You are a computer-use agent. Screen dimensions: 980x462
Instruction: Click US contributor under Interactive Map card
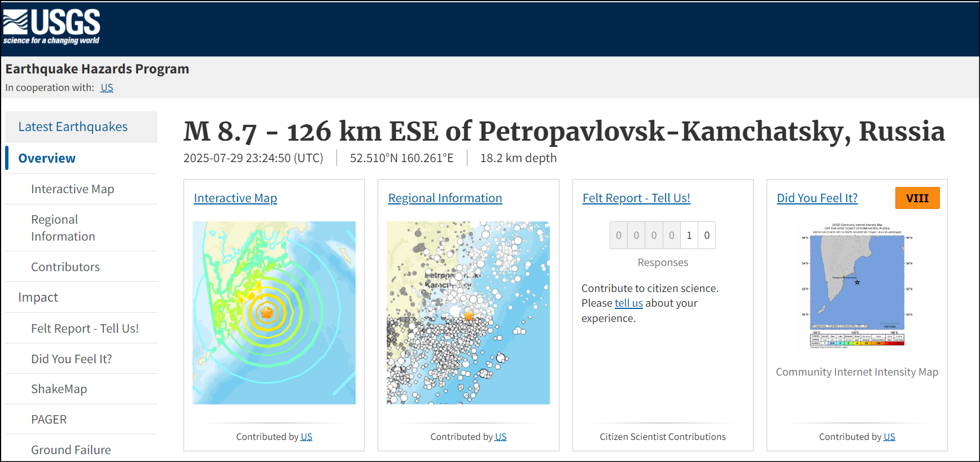(x=307, y=437)
